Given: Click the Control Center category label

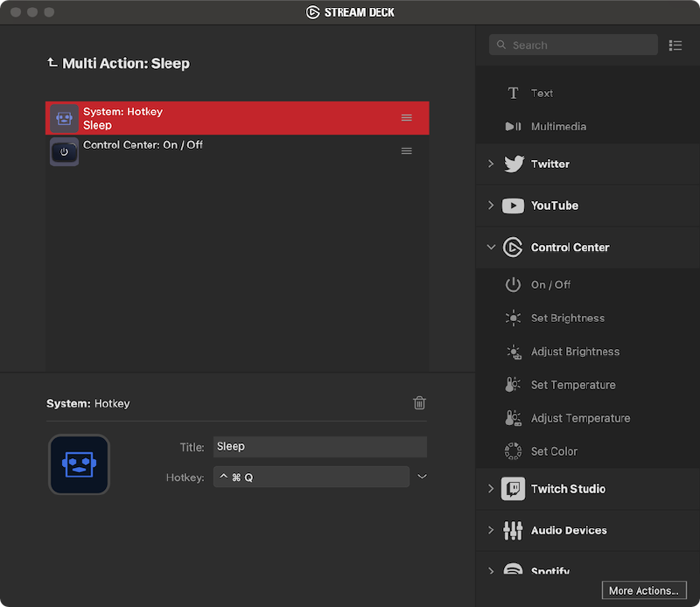Looking at the screenshot, I should coord(570,248).
